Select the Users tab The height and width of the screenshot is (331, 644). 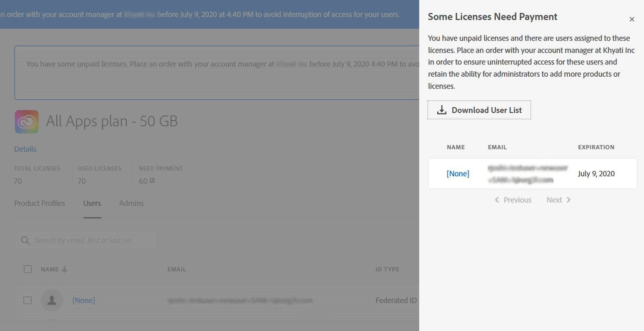(x=92, y=203)
